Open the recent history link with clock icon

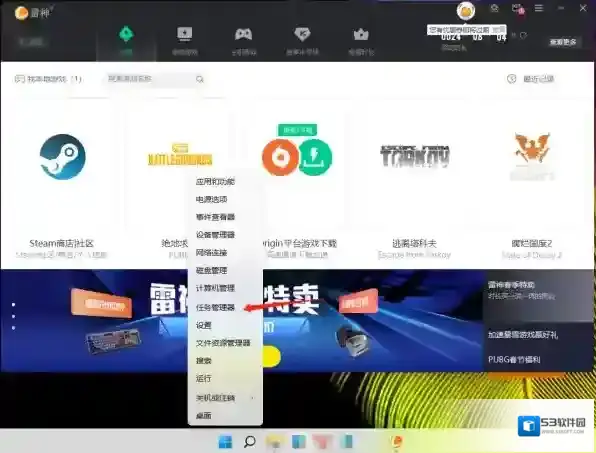point(531,79)
